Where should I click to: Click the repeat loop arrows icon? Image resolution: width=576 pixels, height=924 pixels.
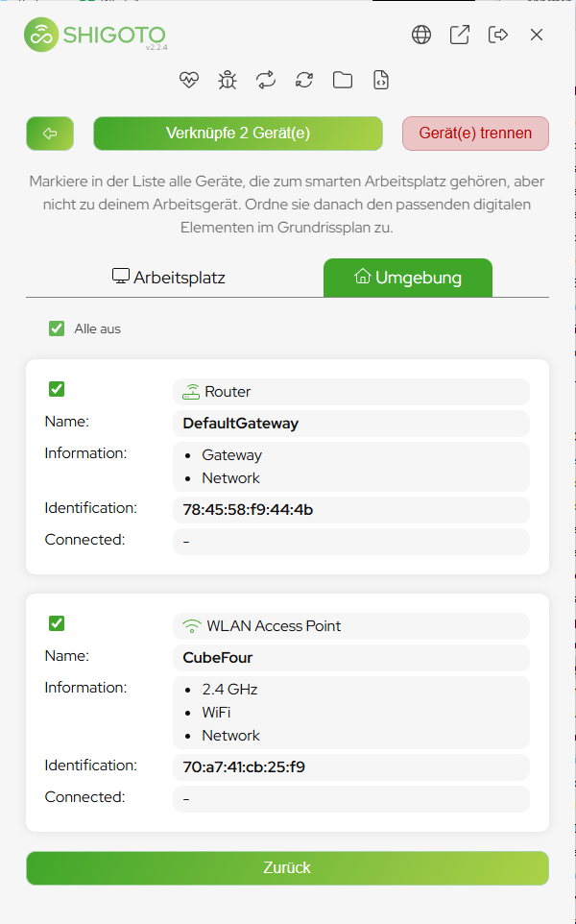(x=266, y=80)
